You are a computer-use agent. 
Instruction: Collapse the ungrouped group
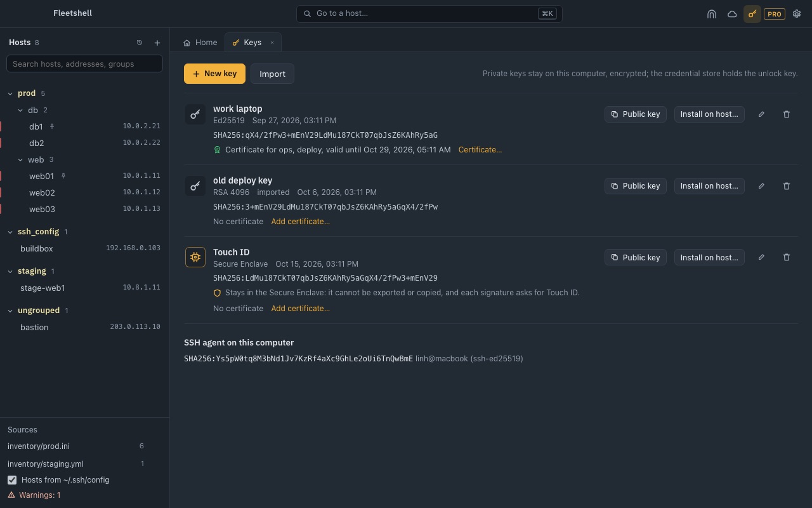10,311
